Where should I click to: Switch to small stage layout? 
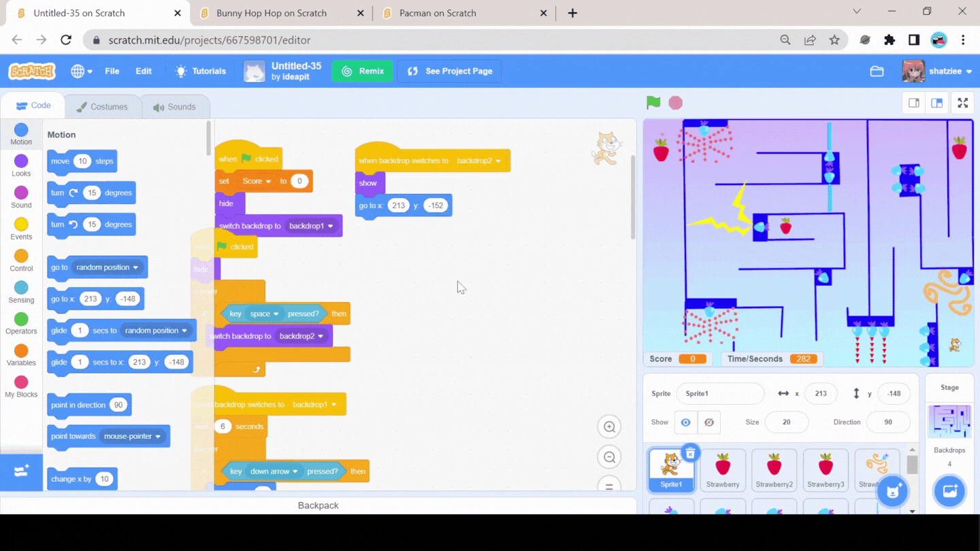point(914,103)
